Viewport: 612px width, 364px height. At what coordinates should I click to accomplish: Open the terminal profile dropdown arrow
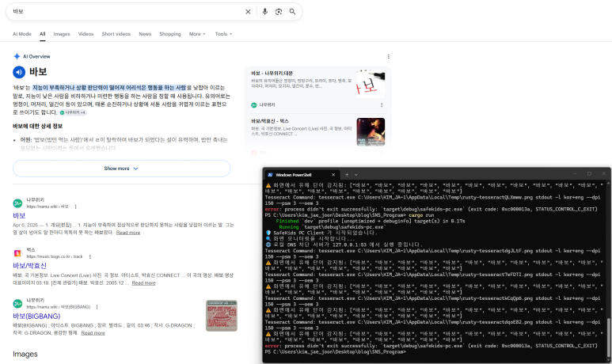coord(356,175)
